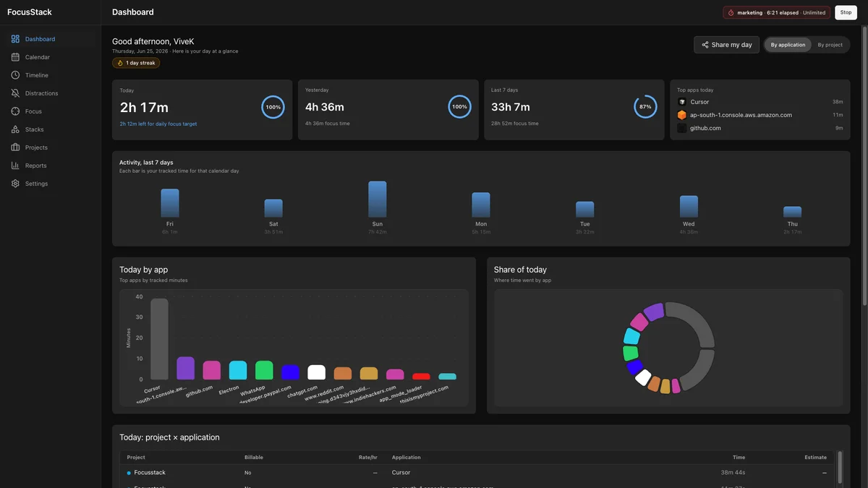Click the Focus target icon
Viewport: 868px width, 488px height.
coord(15,111)
